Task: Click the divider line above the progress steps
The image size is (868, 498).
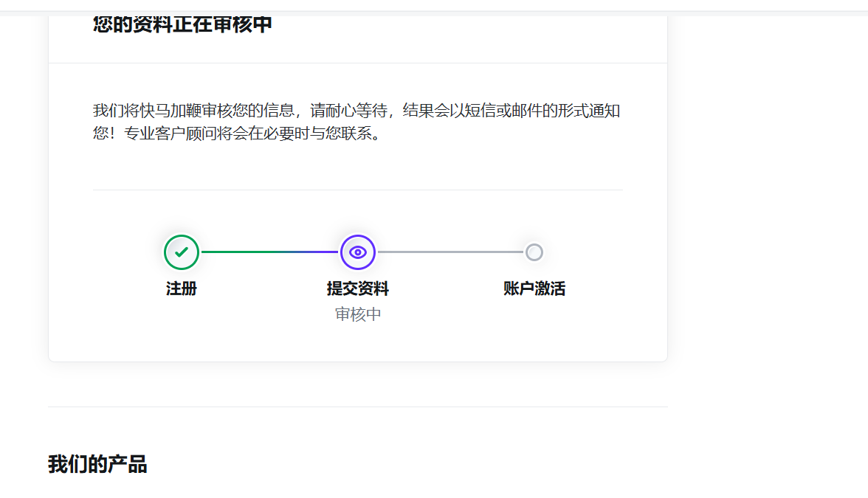Action: point(358,190)
